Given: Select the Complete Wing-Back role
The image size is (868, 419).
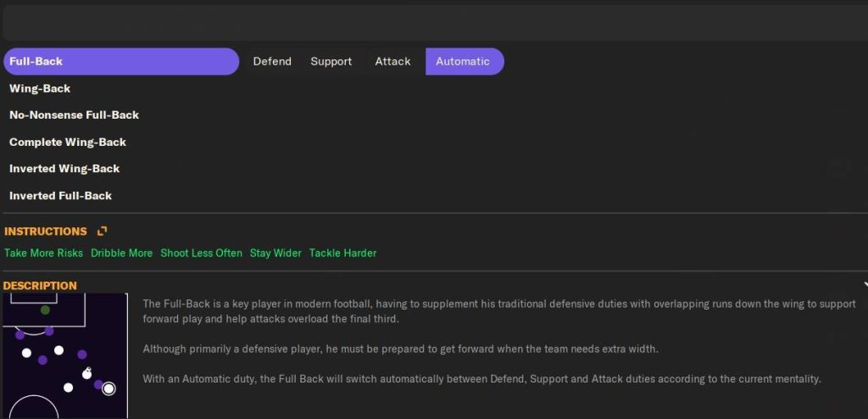Looking at the screenshot, I should coord(67,142).
